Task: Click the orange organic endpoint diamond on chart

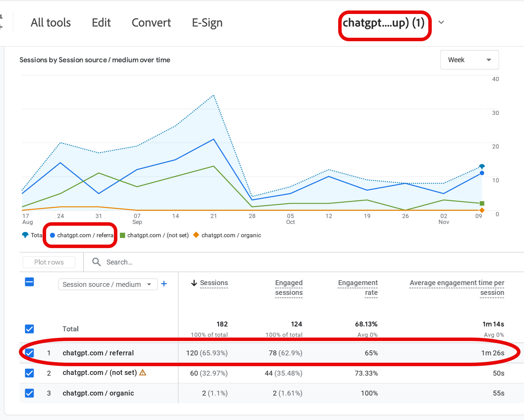Action: [x=482, y=210]
